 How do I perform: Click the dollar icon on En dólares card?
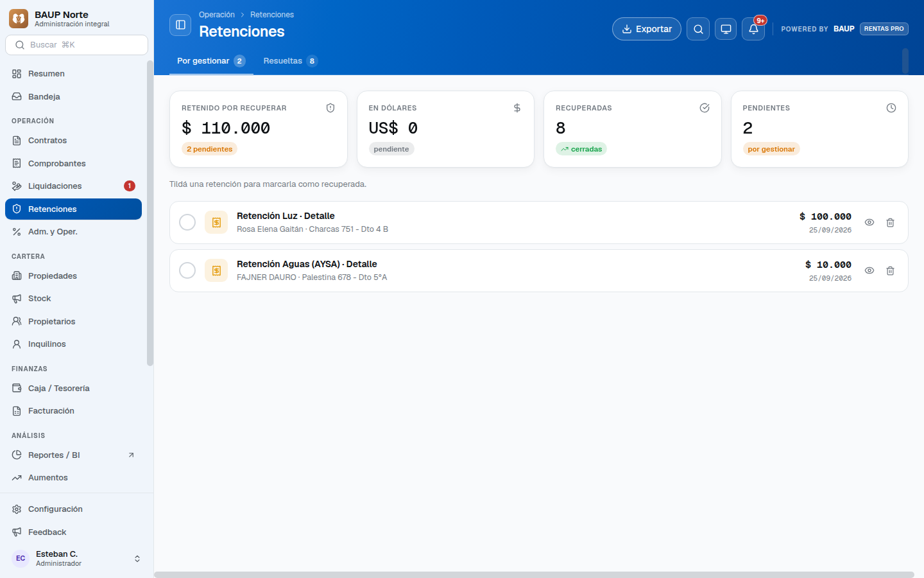(x=517, y=108)
